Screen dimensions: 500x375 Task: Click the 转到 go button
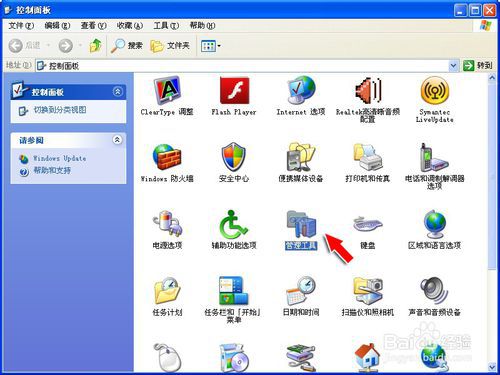click(x=478, y=65)
